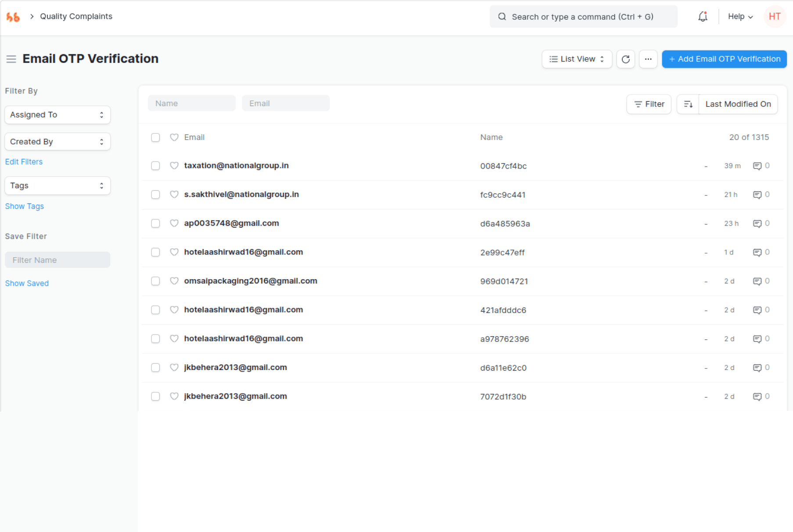The height and width of the screenshot is (532, 793).
Task: Select the omsaipackaging2016@gmail.com row checkbox
Action: click(x=155, y=281)
